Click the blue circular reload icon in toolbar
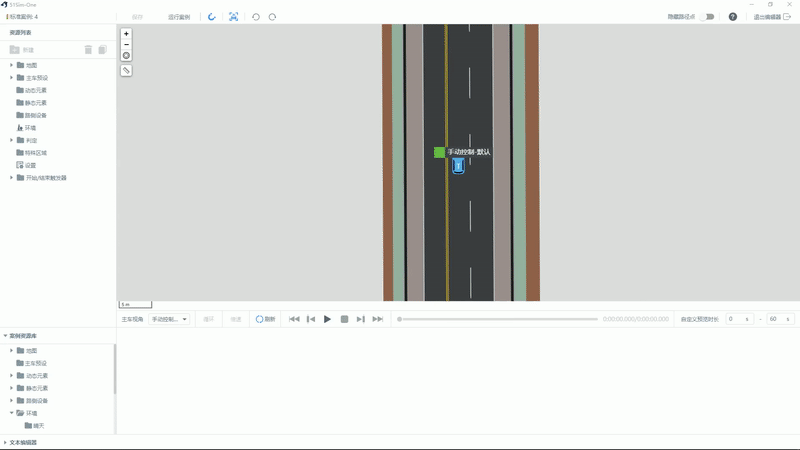800x450 pixels. [x=212, y=17]
